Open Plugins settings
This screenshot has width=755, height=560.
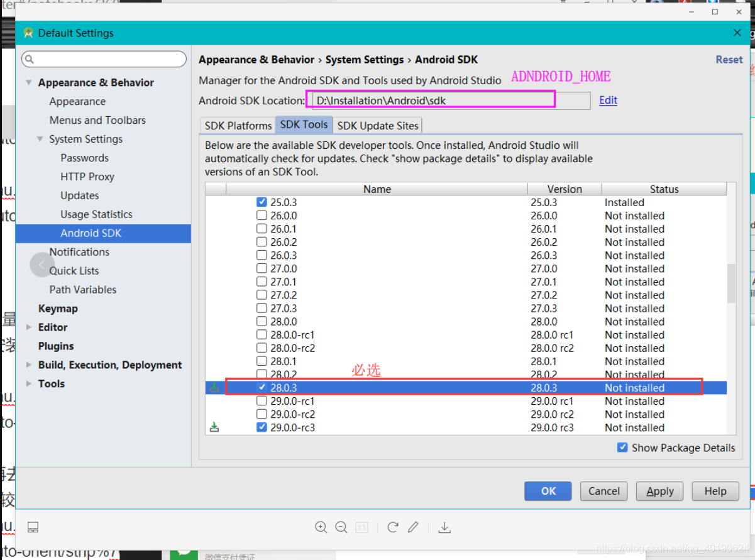(x=56, y=346)
